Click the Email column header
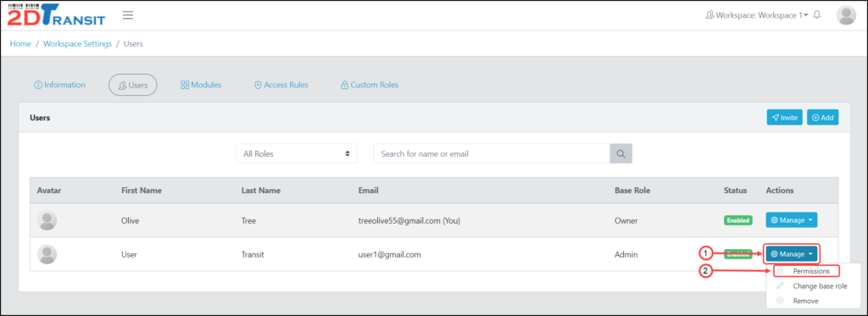The width and height of the screenshot is (868, 316). (x=368, y=191)
